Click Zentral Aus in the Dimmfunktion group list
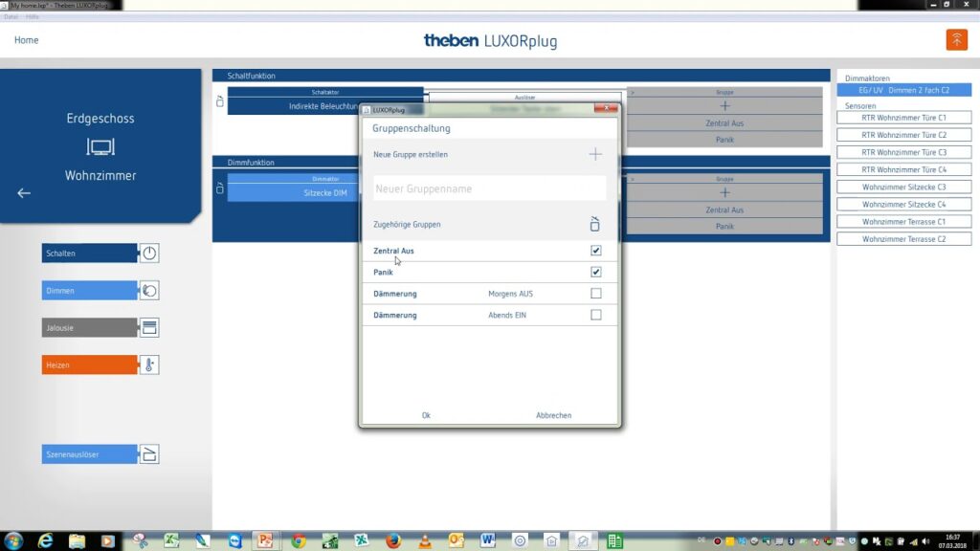The width and height of the screenshot is (980, 551). 724,209
